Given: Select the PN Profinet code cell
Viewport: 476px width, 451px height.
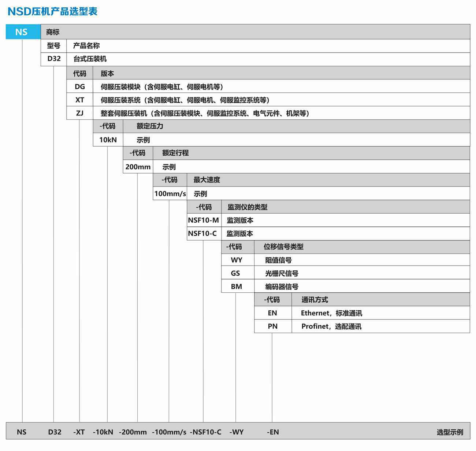Looking at the screenshot, I should pos(272,326).
